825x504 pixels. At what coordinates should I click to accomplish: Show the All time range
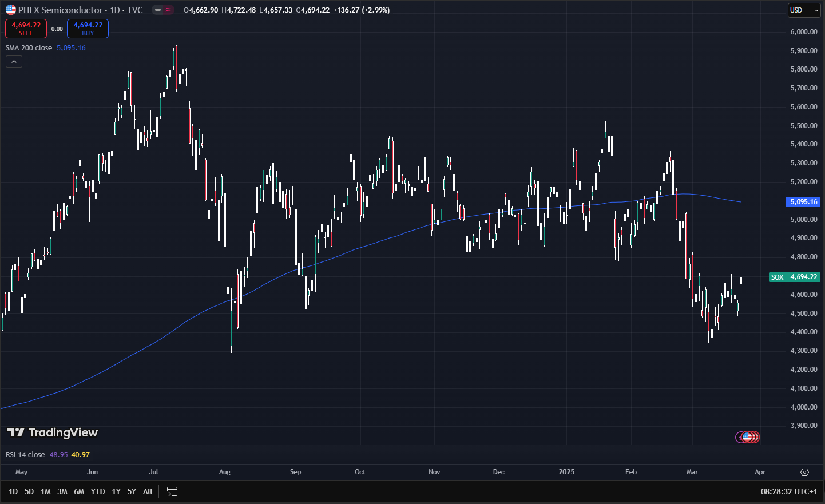coord(148,491)
